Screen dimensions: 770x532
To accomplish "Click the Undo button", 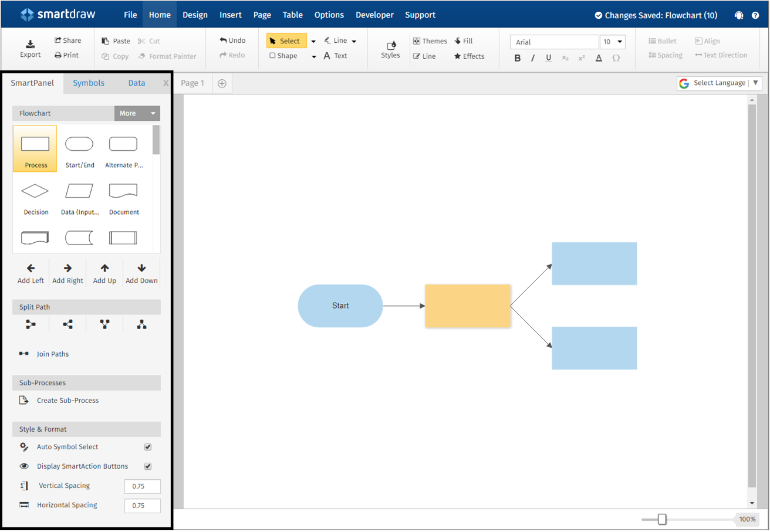I will 233,40.
